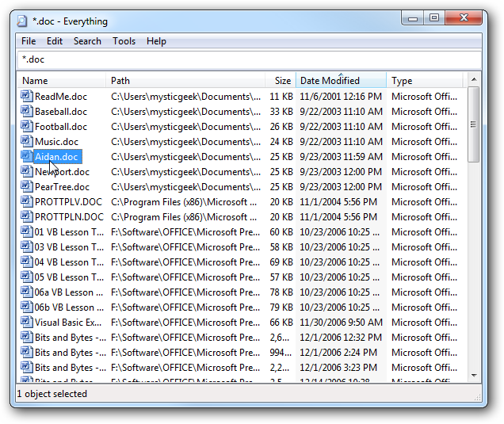504x424 pixels.
Task: Sort results by Size column header
Action: click(x=281, y=80)
